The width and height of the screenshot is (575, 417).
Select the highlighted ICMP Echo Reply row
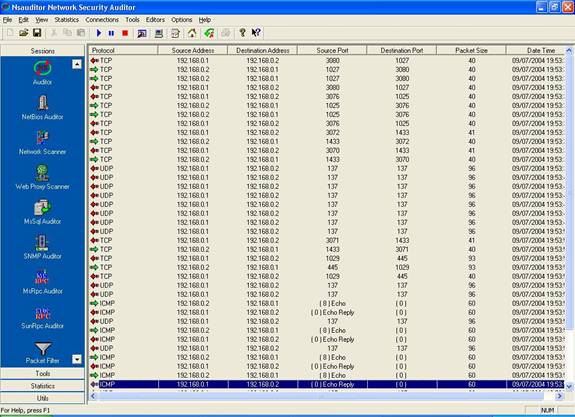point(327,384)
